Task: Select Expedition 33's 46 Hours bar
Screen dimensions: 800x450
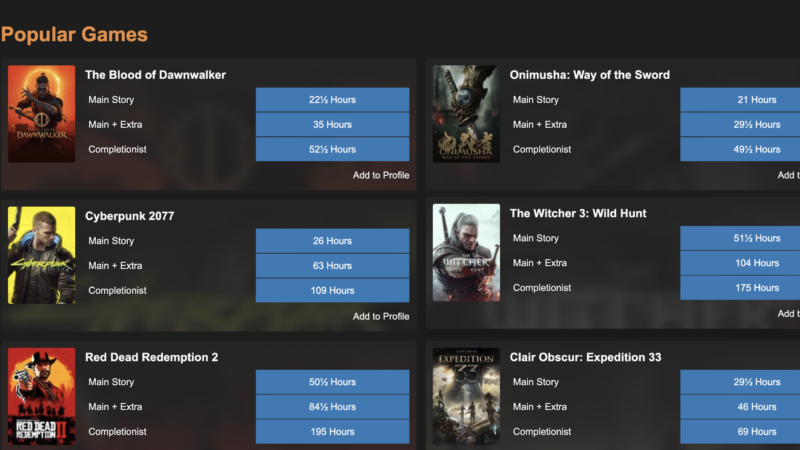Action: click(x=740, y=407)
